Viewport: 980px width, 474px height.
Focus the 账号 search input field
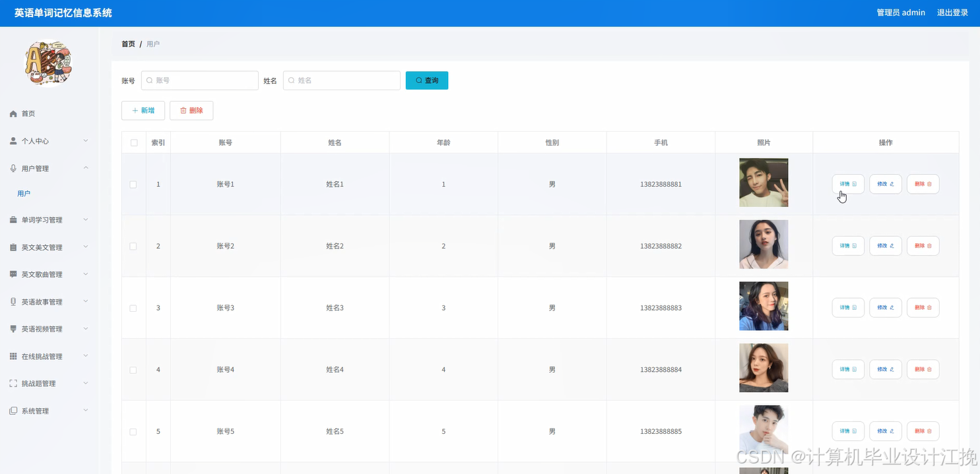[200, 80]
